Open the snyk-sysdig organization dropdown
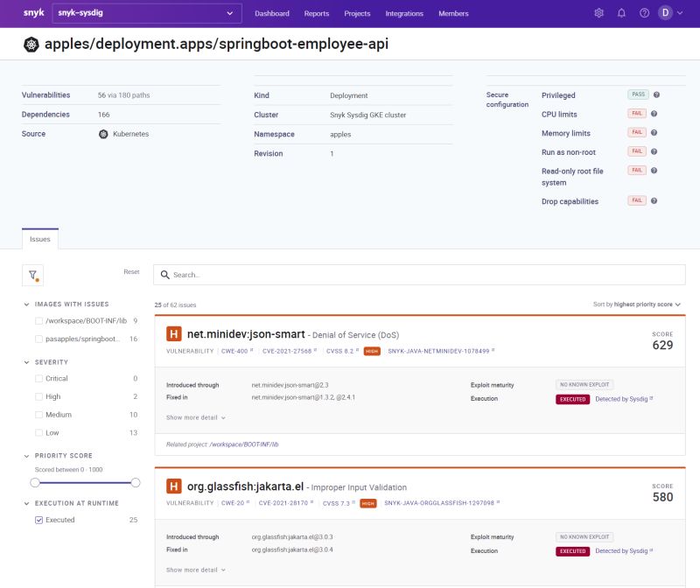This screenshot has width=700, height=588. click(147, 13)
